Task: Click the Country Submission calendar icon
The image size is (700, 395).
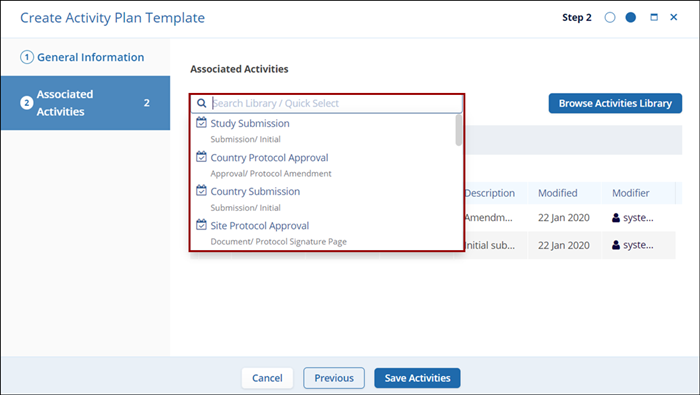Action: [x=201, y=191]
